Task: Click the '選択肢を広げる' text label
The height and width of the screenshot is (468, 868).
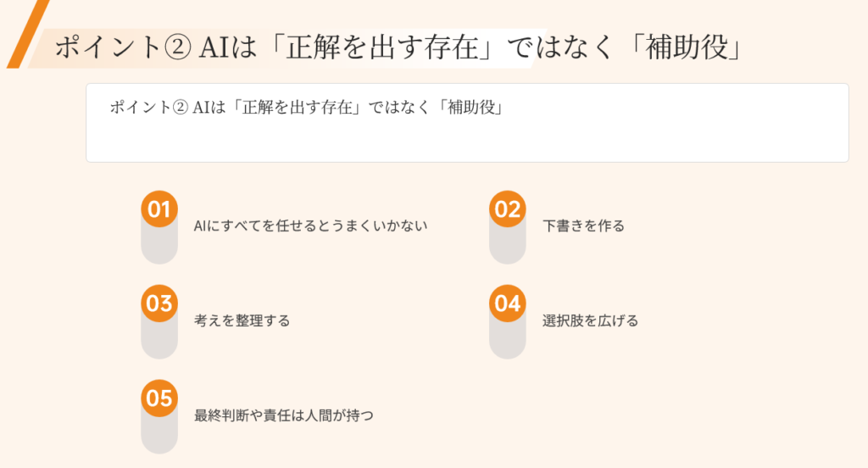Action: click(x=590, y=321)
